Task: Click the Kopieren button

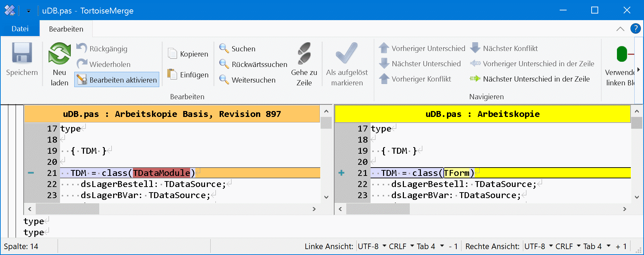Action: [188, 54]
